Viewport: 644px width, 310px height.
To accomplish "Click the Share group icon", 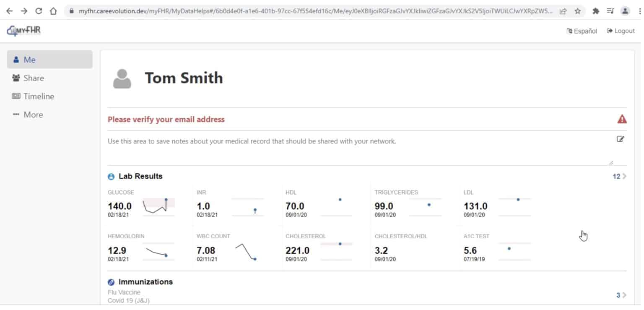I will click(x=16, y=78).
